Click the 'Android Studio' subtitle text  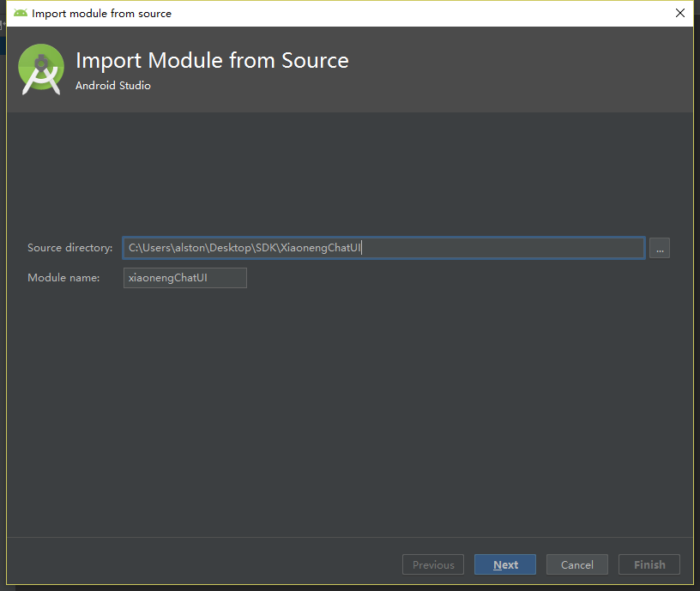(112, 86)
